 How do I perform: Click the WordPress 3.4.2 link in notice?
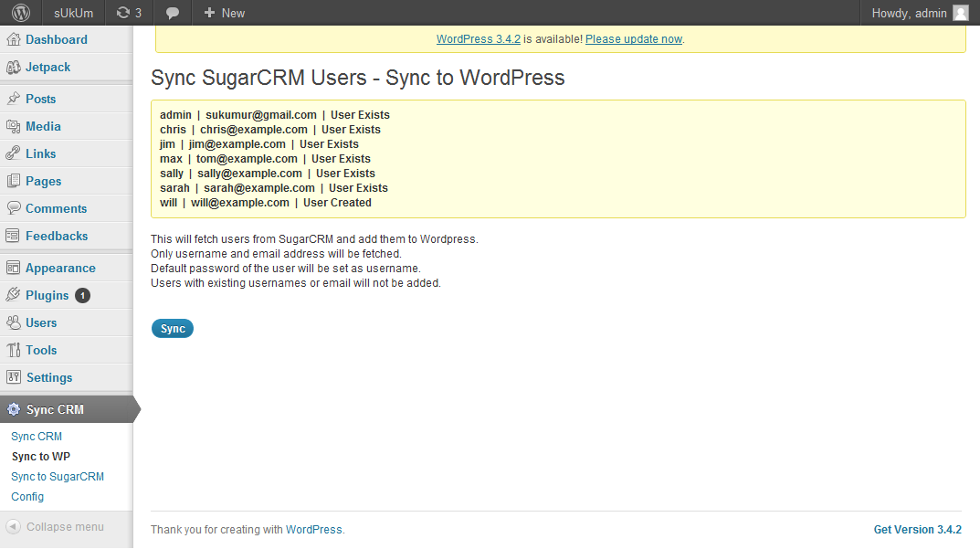pos(478,38)
